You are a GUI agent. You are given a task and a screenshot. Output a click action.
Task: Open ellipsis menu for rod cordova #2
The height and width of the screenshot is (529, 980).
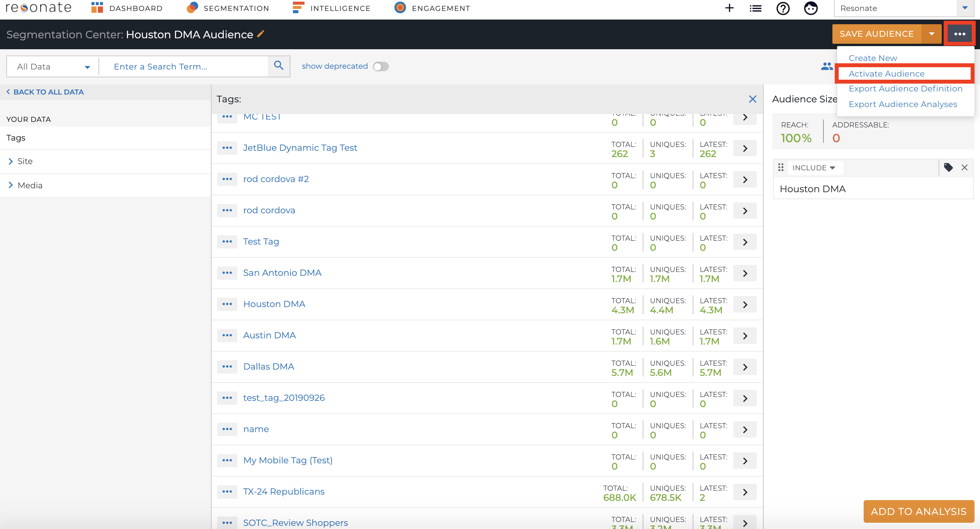click(227, 179)
